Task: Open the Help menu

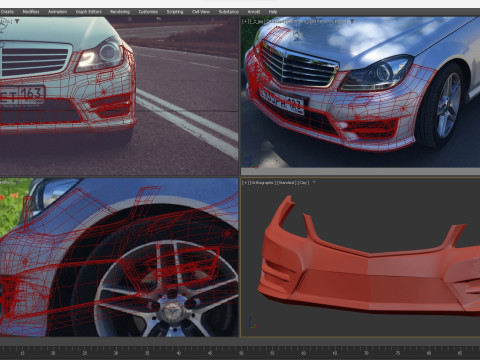Action: (x=273, y=12)
